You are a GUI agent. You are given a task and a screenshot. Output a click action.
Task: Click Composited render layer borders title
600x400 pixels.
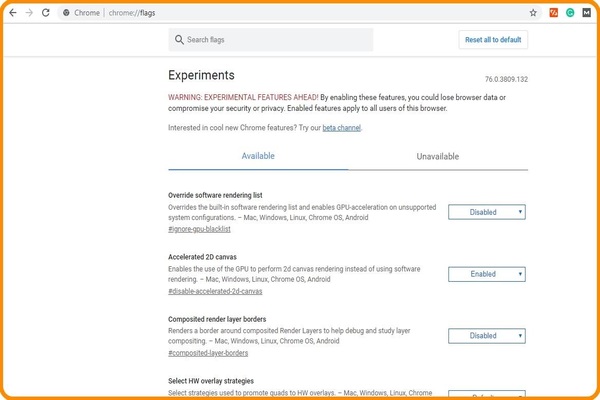click(x=217, y=319)
